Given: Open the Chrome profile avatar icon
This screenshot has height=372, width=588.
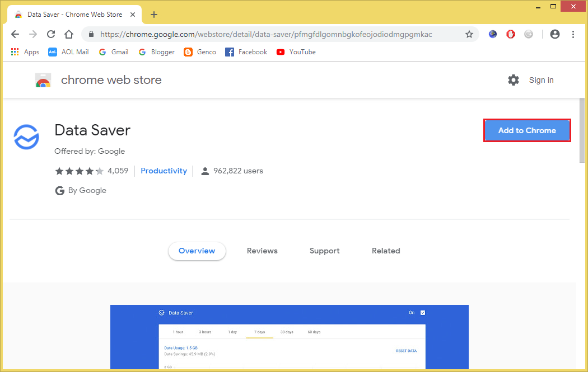Looking at the screenshot, I should tap(555, 35).
